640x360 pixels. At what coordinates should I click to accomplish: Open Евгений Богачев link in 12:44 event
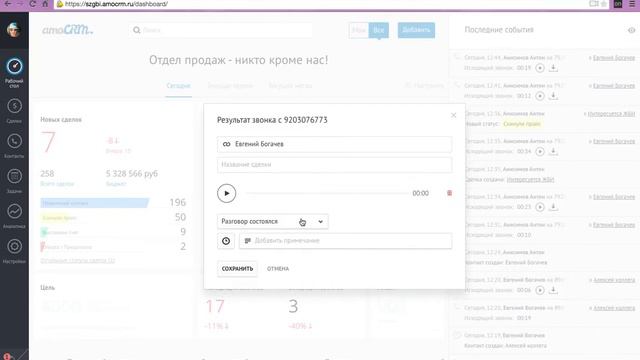(613, 58)
